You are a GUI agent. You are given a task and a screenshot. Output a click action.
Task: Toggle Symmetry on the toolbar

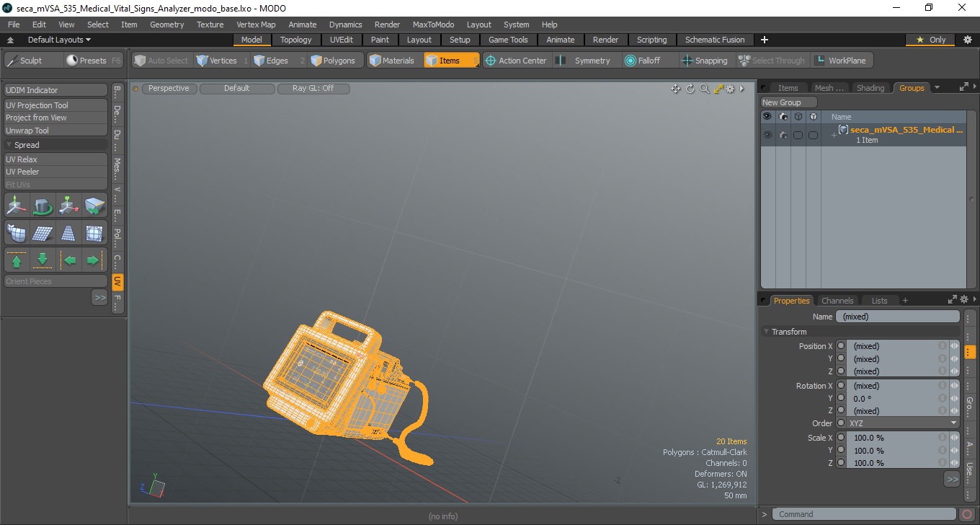585,61
